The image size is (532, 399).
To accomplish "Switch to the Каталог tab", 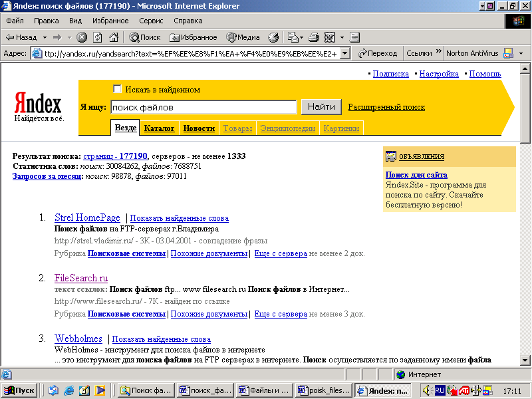I will tap(159, 128).
